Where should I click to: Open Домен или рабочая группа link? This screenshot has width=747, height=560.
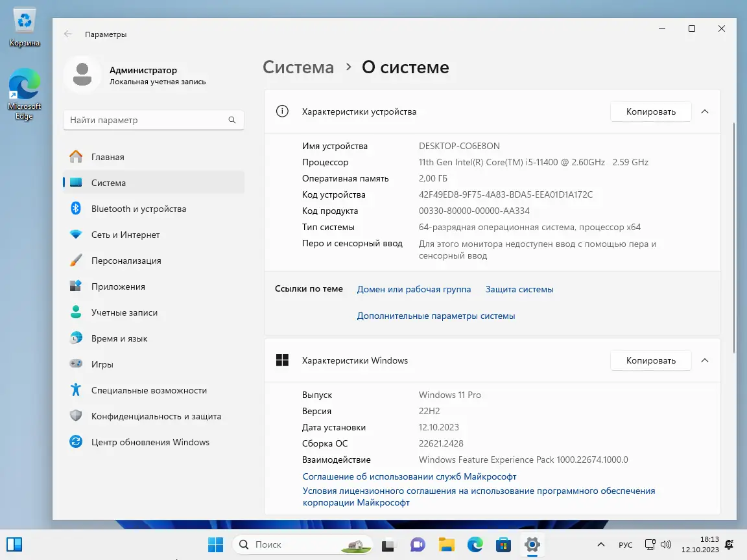click(x=414, y=289)
